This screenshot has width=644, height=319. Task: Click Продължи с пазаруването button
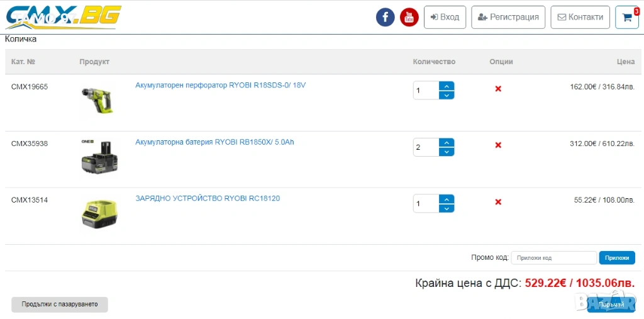[60, 305]
